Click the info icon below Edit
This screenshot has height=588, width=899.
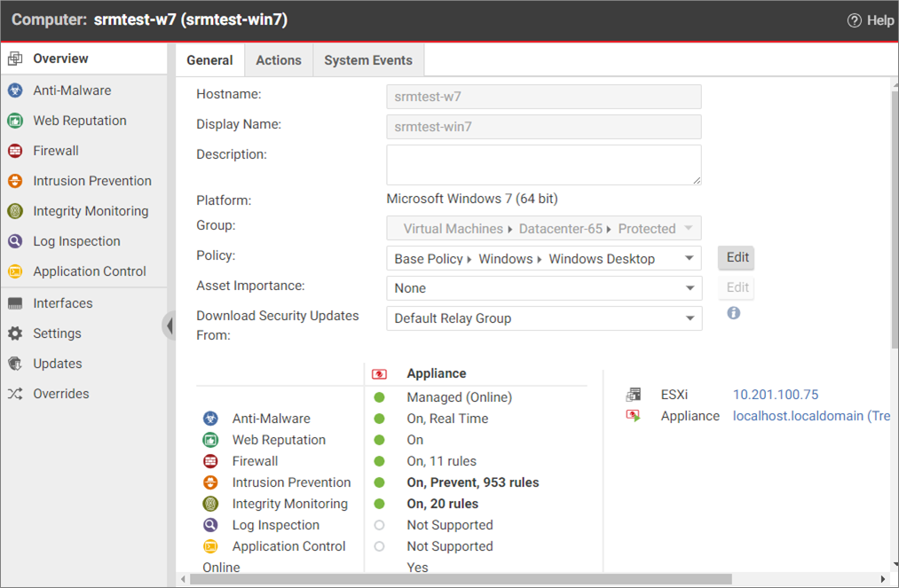733,313
